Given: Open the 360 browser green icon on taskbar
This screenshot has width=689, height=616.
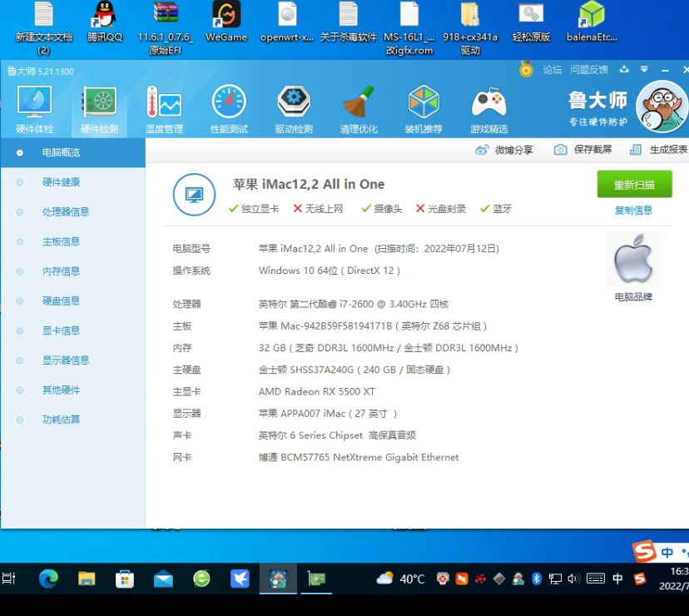Looking at the screenshot, I should [x=201, y=579].
